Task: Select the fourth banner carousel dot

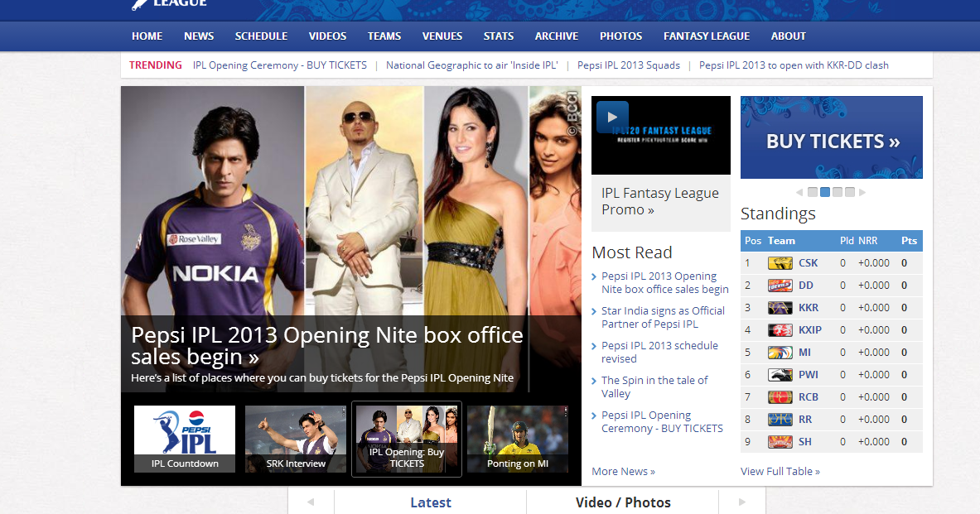Action: 850,192
